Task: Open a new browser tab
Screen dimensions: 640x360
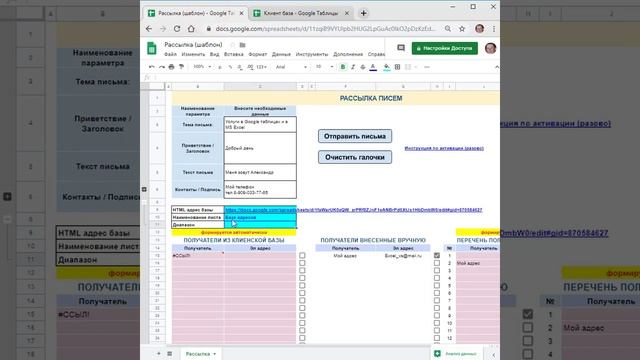Action: pos(363,13)
